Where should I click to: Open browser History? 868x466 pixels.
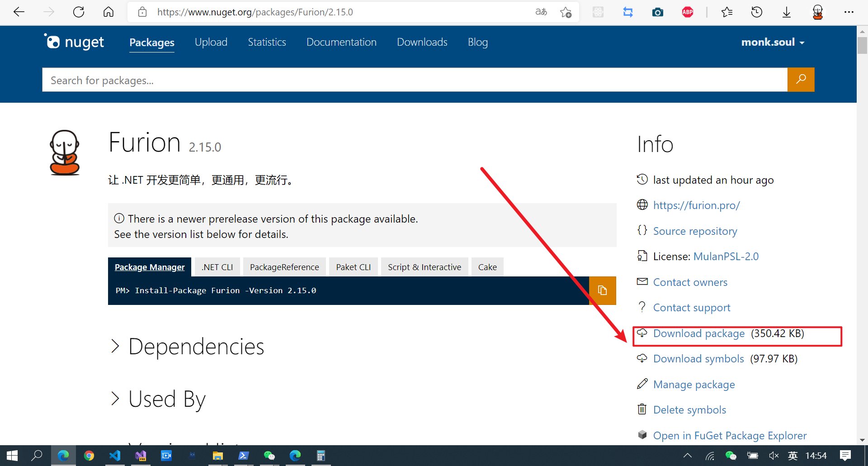coord(757,12)
